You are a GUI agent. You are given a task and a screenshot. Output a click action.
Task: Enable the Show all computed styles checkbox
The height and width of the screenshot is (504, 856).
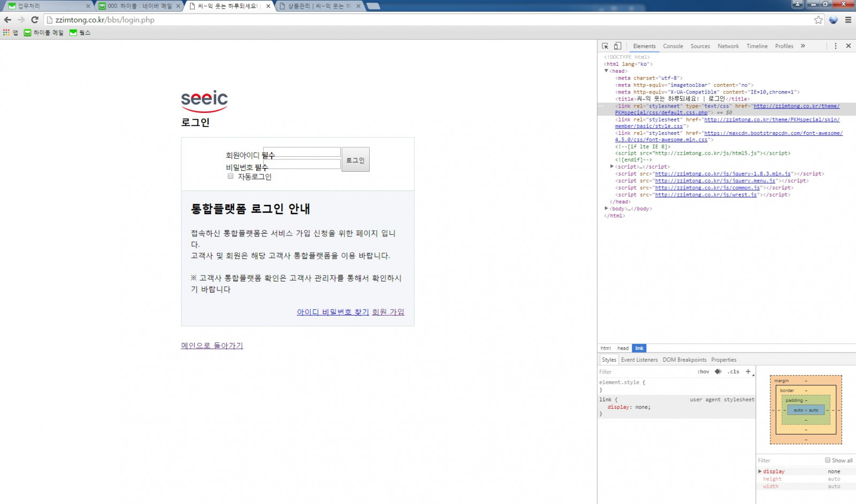[x=828, y=460]
